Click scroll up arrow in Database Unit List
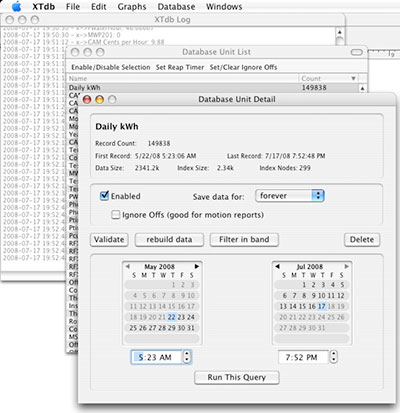 [362, 88]
